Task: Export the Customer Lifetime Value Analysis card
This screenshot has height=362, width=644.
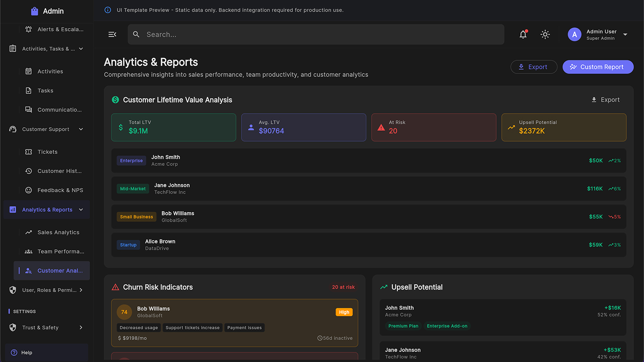Action: tap(605, 100)
